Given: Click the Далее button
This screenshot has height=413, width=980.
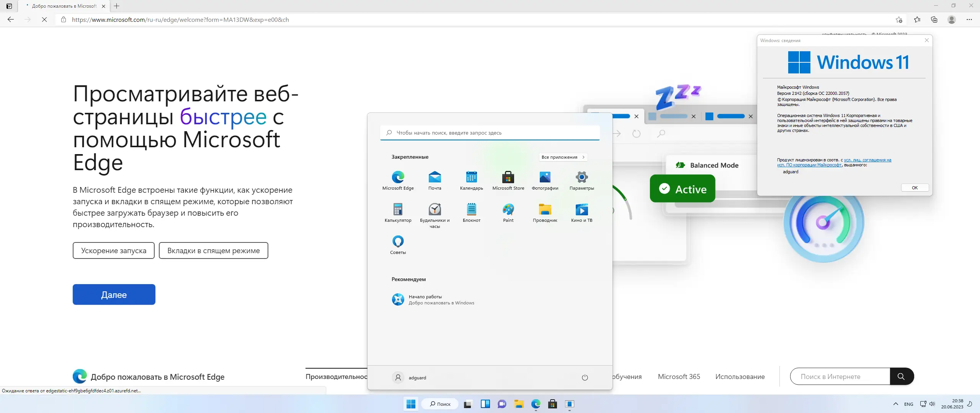Looking at the screenshot, I should 114,294.
